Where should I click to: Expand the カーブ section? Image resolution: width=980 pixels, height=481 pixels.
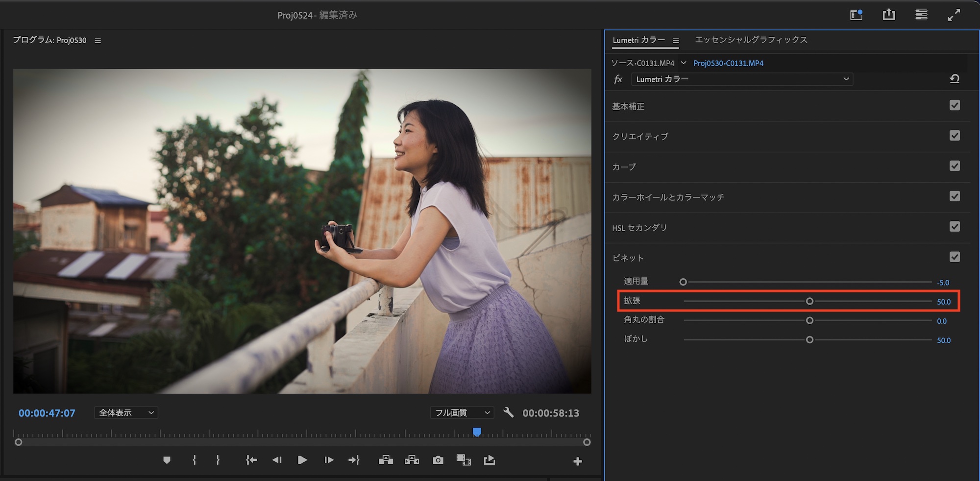pos(624,167)
